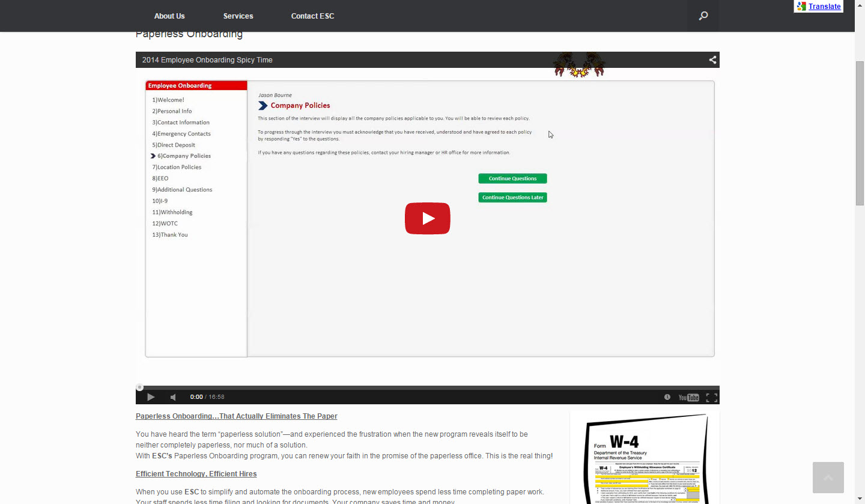Click the page vertical scrollbar thumb
This screenshot has height=504, width=865.
(860, 132)
